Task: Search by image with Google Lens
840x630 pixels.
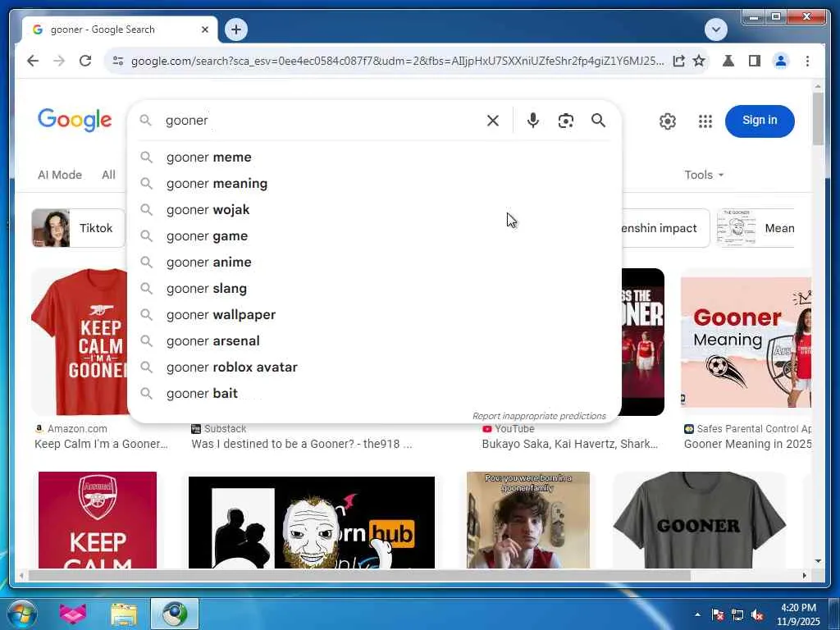Action: (566, 121)
